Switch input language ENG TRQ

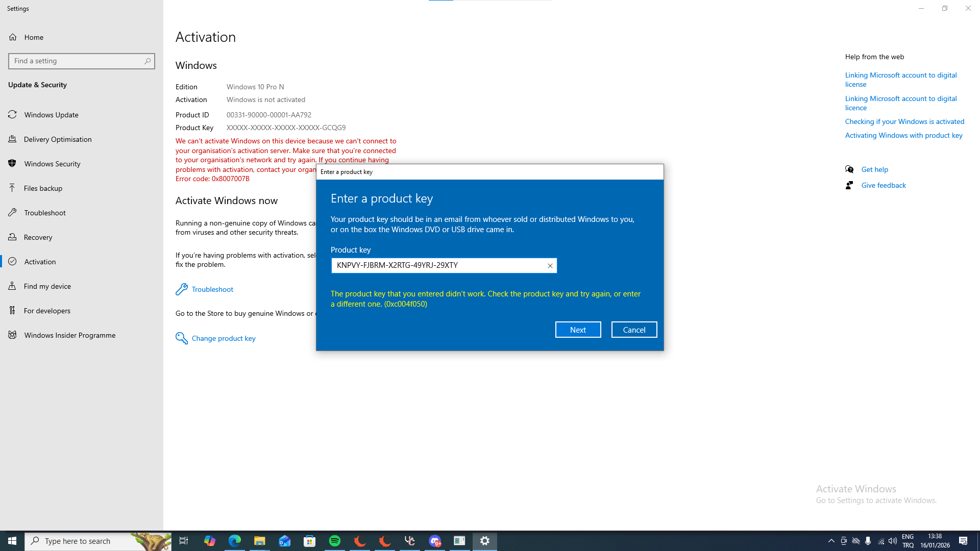908,541
